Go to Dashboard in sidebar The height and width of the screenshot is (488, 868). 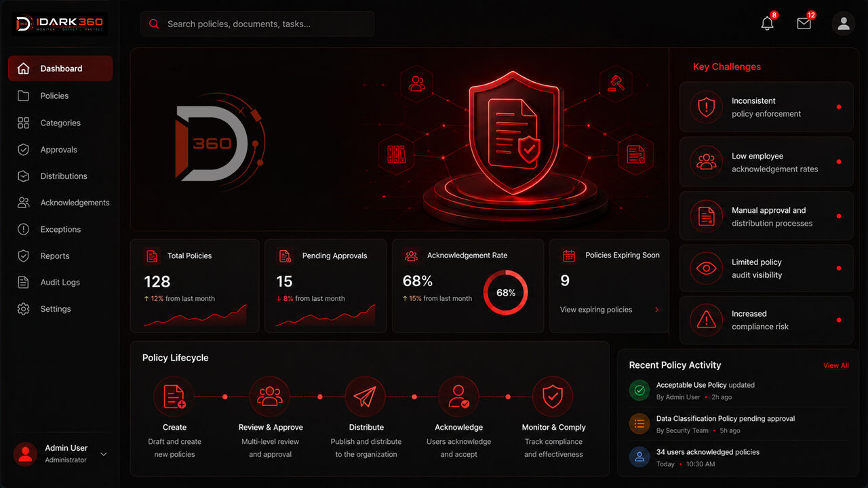pos(60,68)
